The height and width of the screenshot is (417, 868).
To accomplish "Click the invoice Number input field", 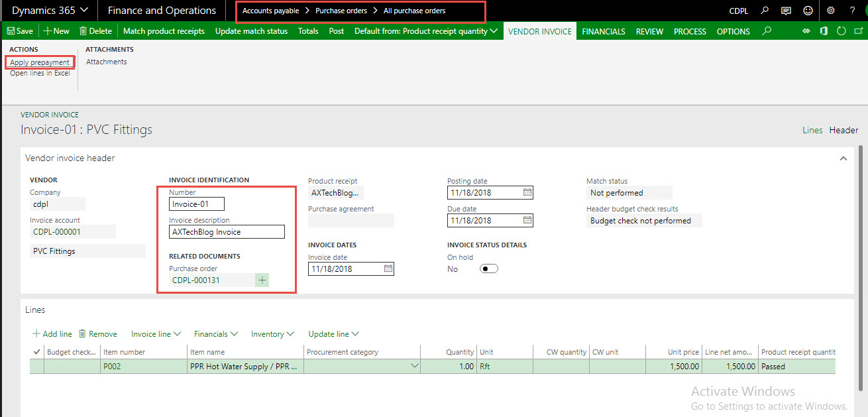I will pyautogui.click(x=197, y=204).
